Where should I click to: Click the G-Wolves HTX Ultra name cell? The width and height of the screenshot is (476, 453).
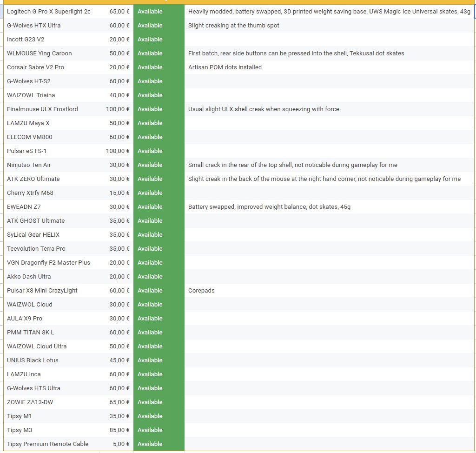(52, 26)
